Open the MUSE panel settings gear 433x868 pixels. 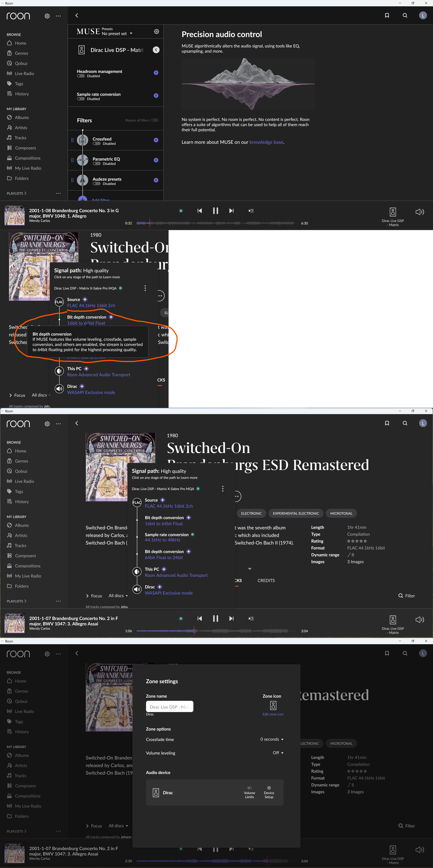click(x=157, y=32)
